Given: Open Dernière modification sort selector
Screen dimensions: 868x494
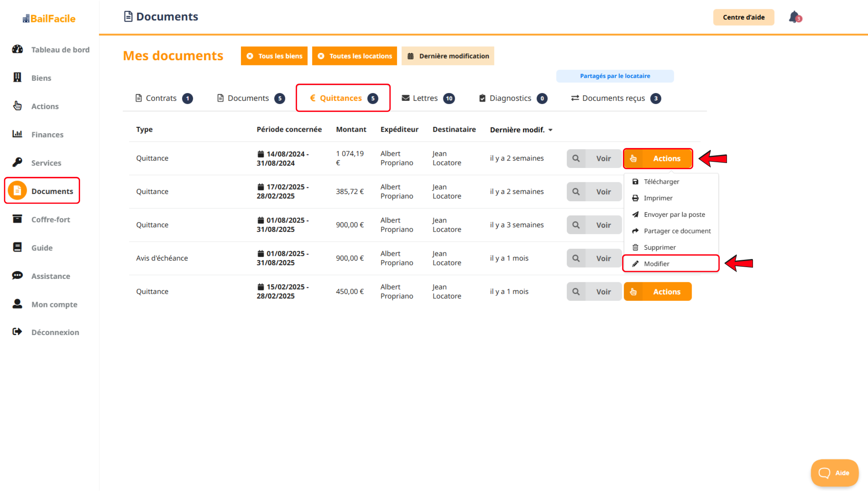Looking at the screenshot, I should (448, 56).
